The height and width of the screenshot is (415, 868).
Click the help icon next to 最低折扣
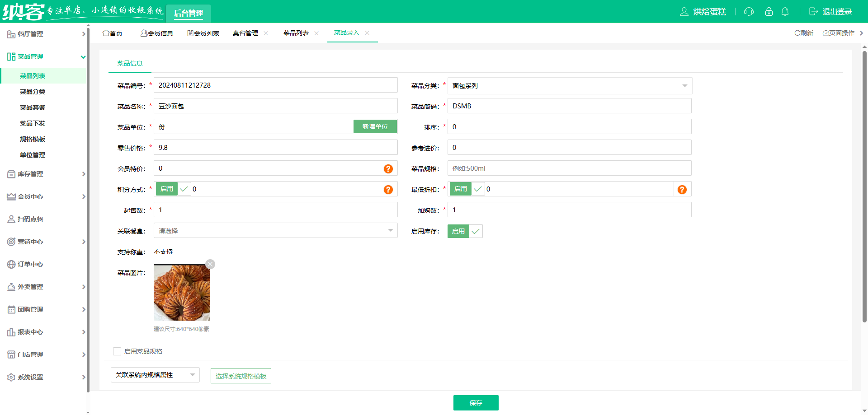point(682,189)
